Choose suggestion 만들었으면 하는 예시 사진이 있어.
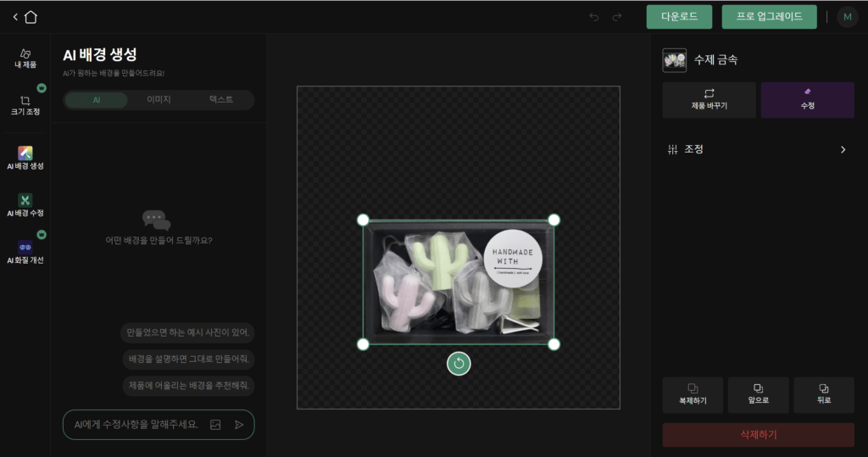The image size is (868, 457). coord(187,332)
